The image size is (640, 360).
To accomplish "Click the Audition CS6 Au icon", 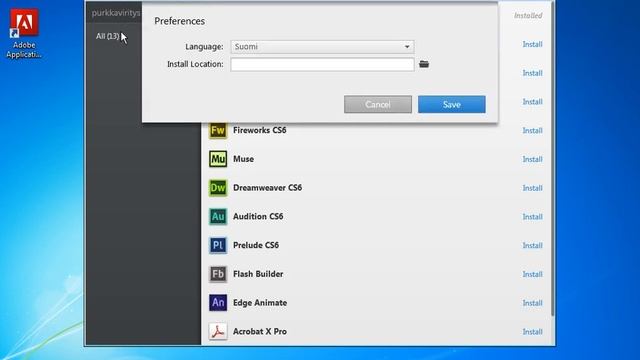I will point(218,217).
